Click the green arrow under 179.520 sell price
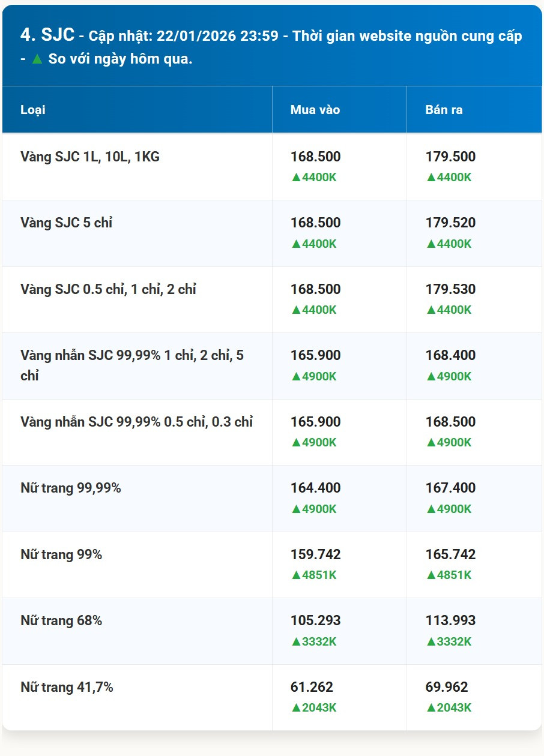 [x=431, y=244]
